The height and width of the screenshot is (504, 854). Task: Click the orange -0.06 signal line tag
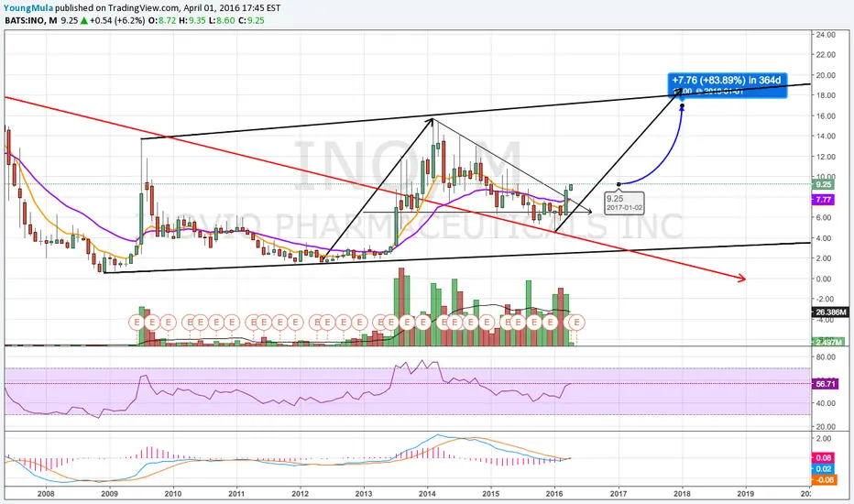point(824,480)
